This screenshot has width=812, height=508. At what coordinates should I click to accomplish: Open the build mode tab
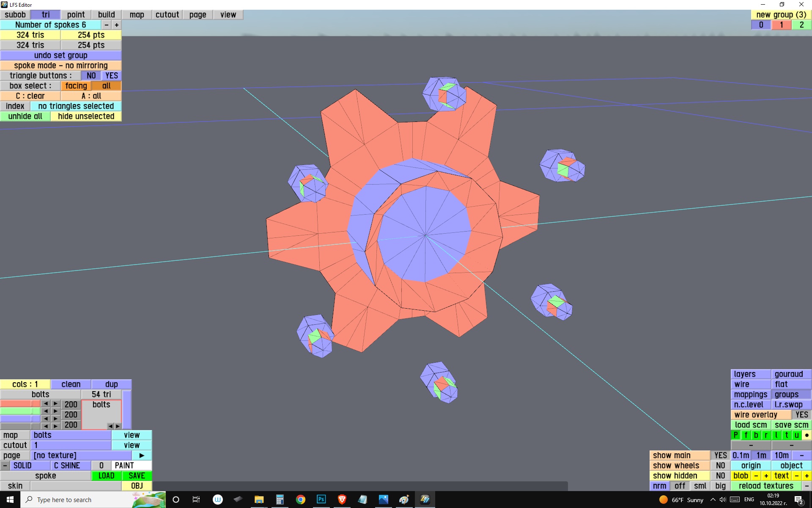(106, 15)
